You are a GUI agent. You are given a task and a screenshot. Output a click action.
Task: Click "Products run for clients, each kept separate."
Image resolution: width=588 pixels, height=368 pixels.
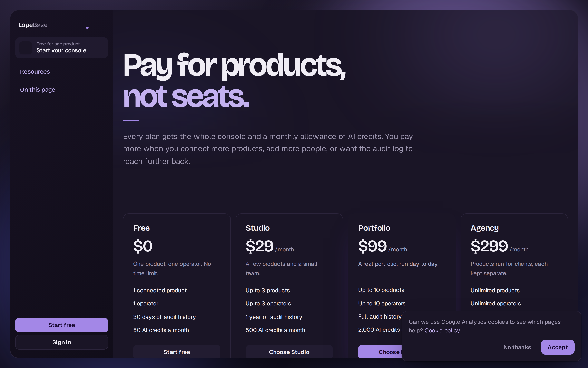tap(509, 268)
